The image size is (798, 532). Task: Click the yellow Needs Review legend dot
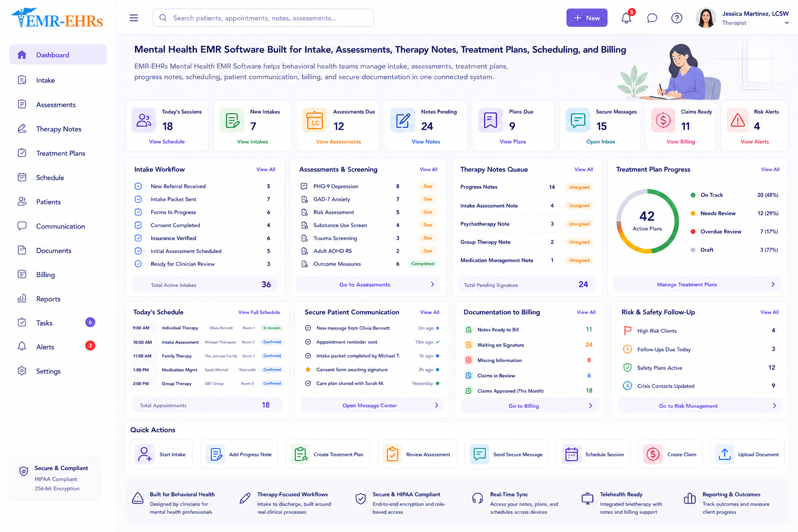click(x=693, y=213)
